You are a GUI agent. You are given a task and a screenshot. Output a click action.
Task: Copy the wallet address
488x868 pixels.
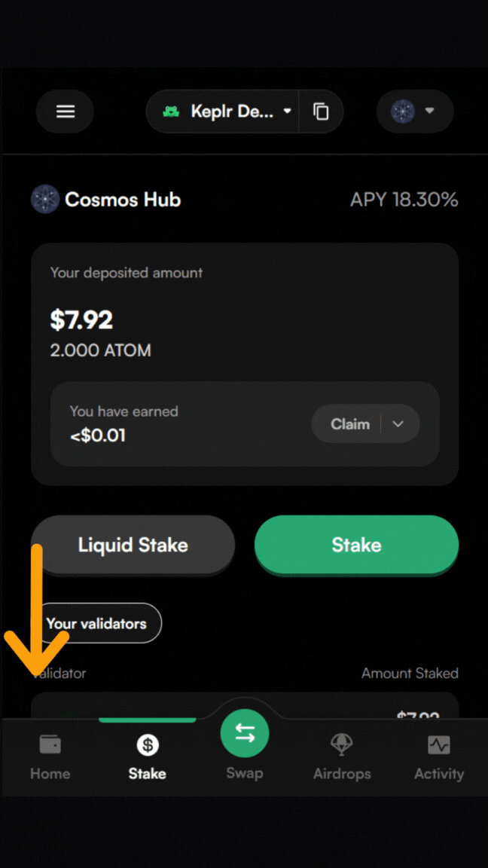tap(321, 112)
